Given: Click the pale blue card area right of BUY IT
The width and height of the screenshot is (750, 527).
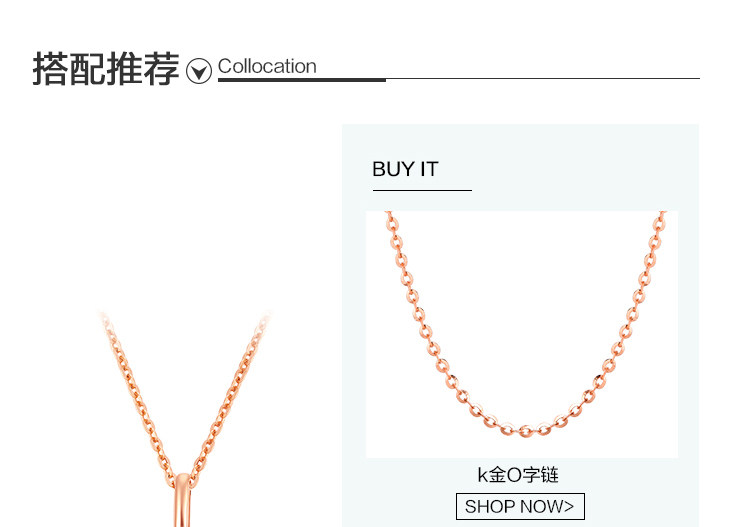Looking at the screenshot, I should point(574,168).
